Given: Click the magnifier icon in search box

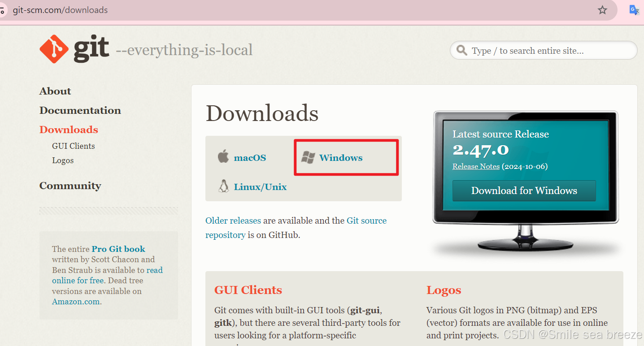Looking at the screenshot, I should click(x=461, y=50).
